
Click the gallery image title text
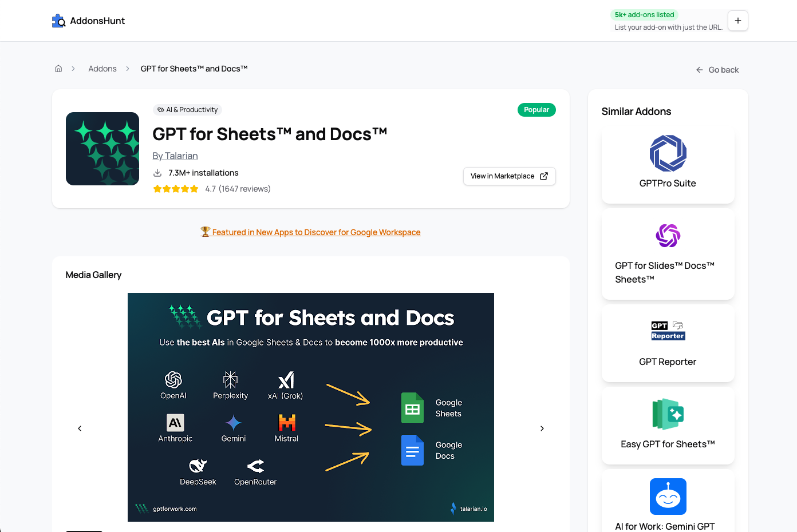tap(330, 318)
